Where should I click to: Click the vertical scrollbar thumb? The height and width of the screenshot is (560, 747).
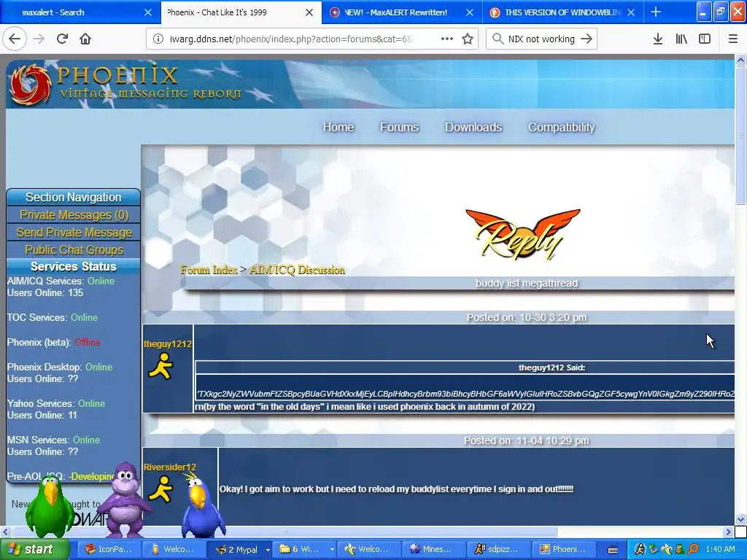tap(740, 136)
